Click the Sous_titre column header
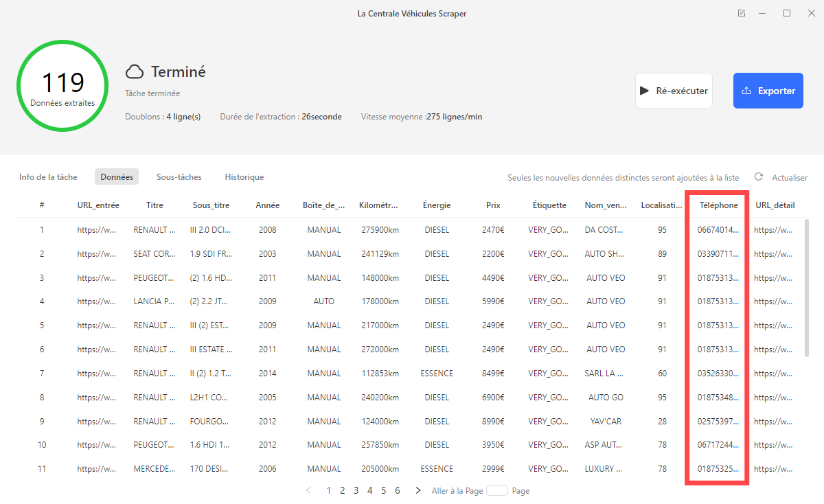Screen dimensions: 824x504 coord(211,205)
